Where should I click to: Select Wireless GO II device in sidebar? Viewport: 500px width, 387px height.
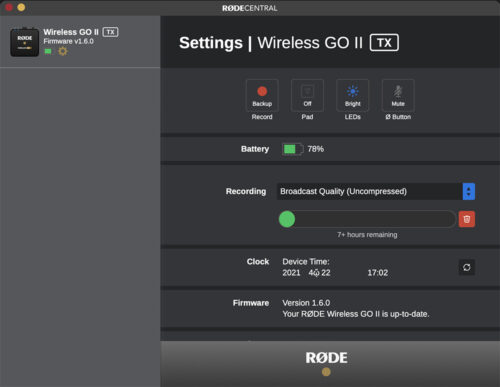[80, 42]
